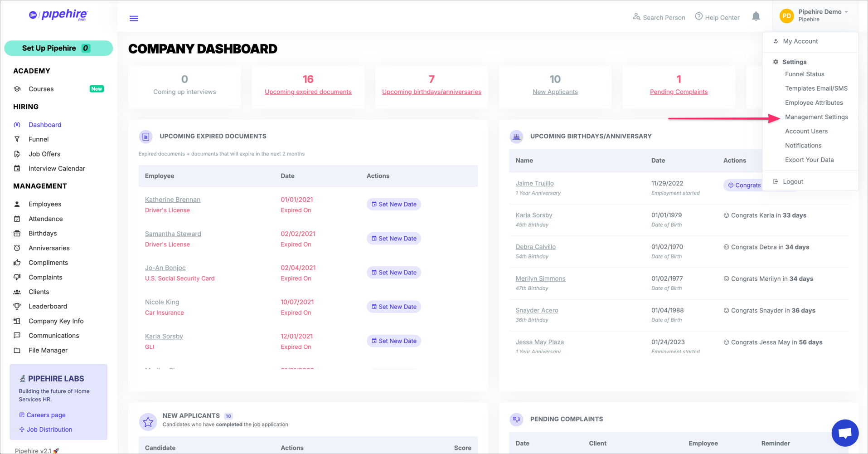Image resolution: width=868 pixels, height=454 pixels.
Task: Click the Set Up Pipehire button
Action: tap(58, 48)
